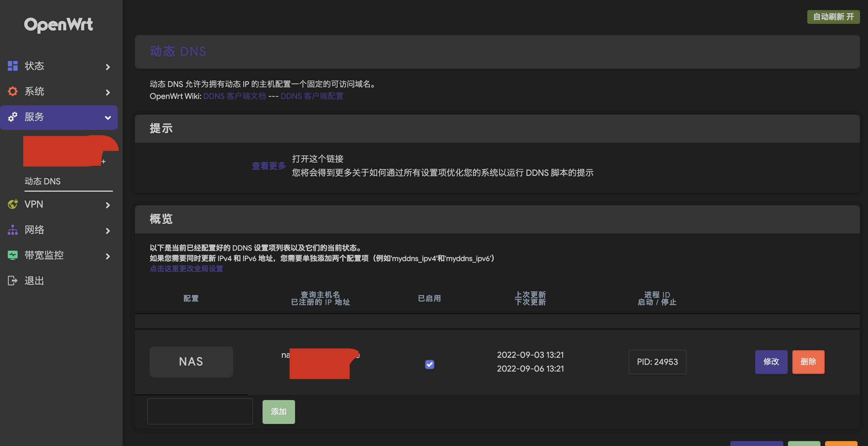Screen dimensions: 868x446
Task: Click the System gear icon
Action: pos(13,91)
